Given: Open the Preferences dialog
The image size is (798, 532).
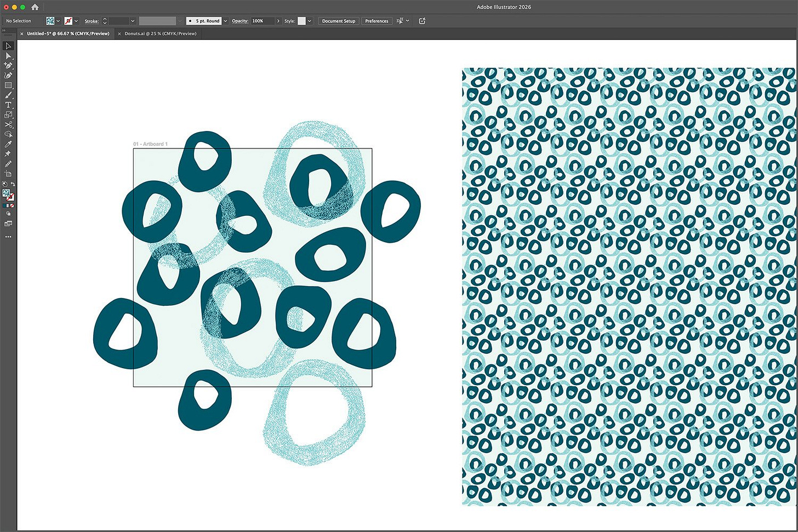Looking at the screenshot, I should click(377, 21).
